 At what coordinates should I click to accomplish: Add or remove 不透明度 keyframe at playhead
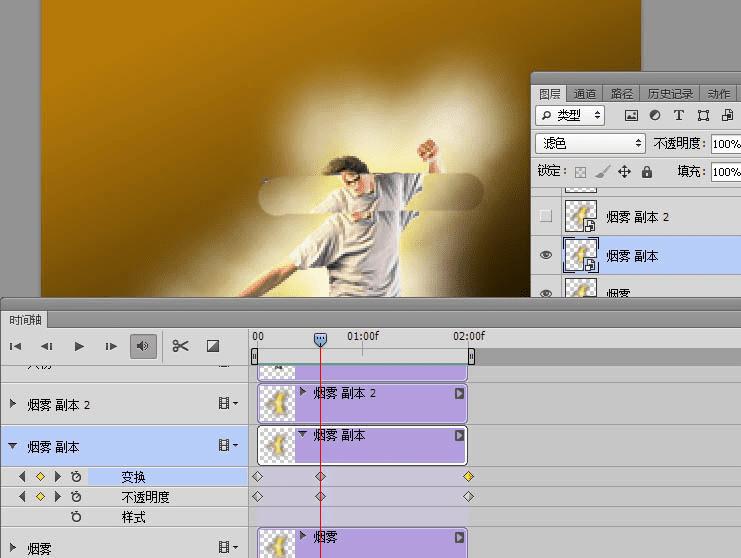tap(40, 497)
